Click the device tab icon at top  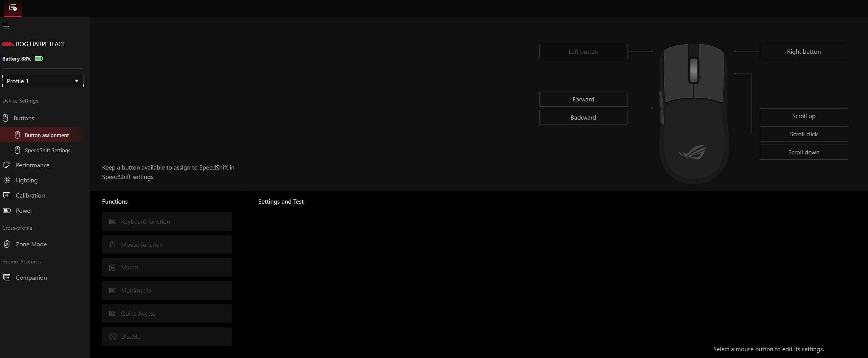[13, 8]
